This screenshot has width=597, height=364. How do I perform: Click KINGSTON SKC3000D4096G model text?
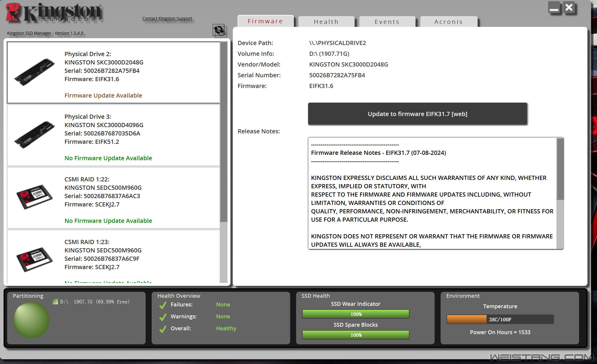coord(104,125)
